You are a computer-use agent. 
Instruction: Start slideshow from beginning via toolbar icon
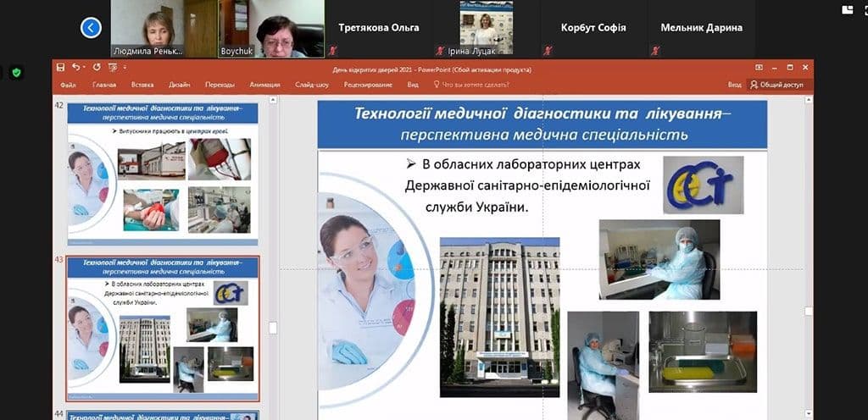tap(113, 68)
